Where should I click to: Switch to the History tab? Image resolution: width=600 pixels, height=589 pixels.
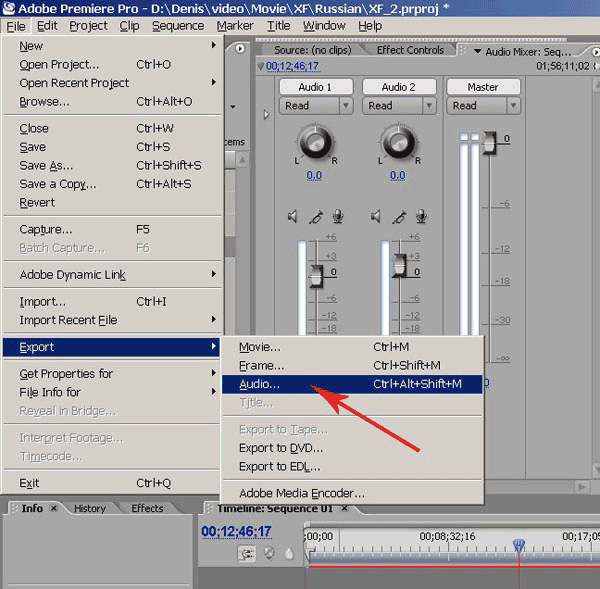point(90,508)
